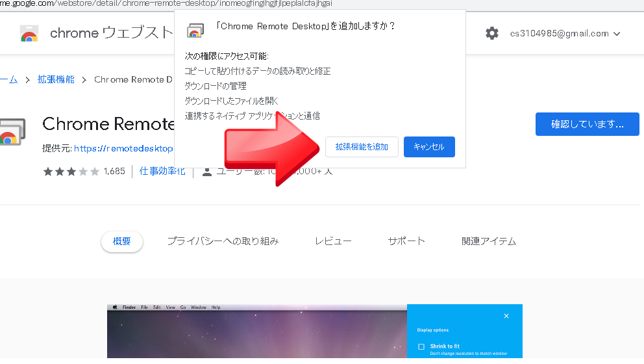This screenshot has height=364, width=644.
Task: Click the chrome ウェブスト store title
Action: (x=112, y=33)
